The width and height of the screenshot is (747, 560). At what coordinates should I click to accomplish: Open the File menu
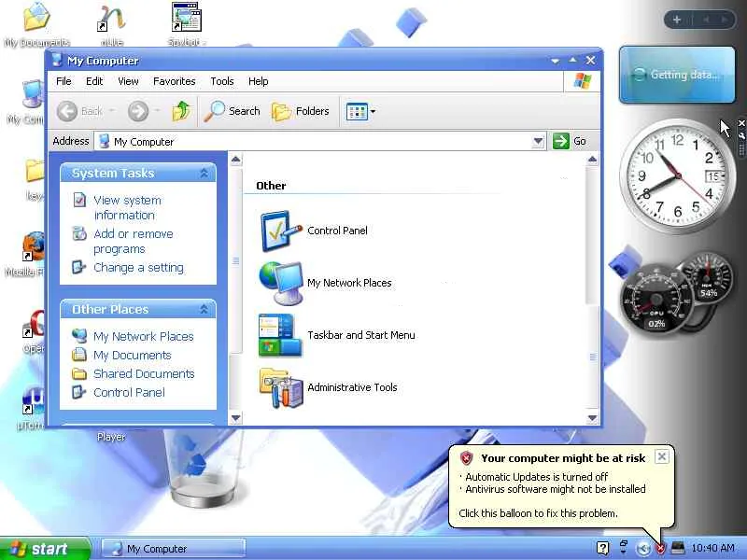point(63,81)
